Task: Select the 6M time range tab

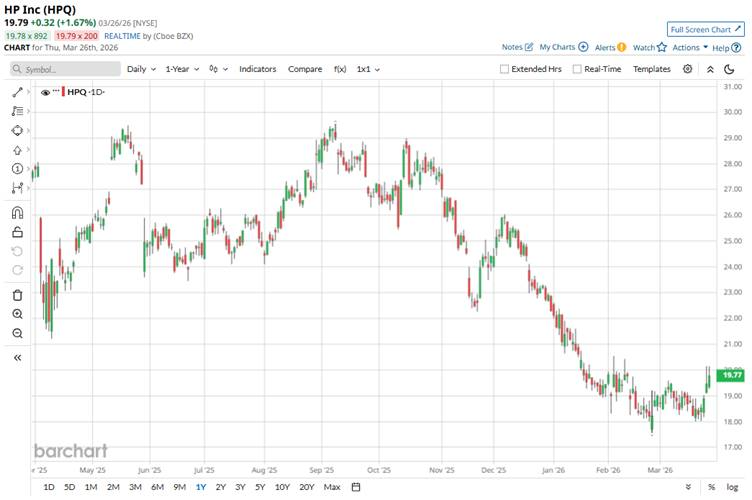Action: click(157, 487)
